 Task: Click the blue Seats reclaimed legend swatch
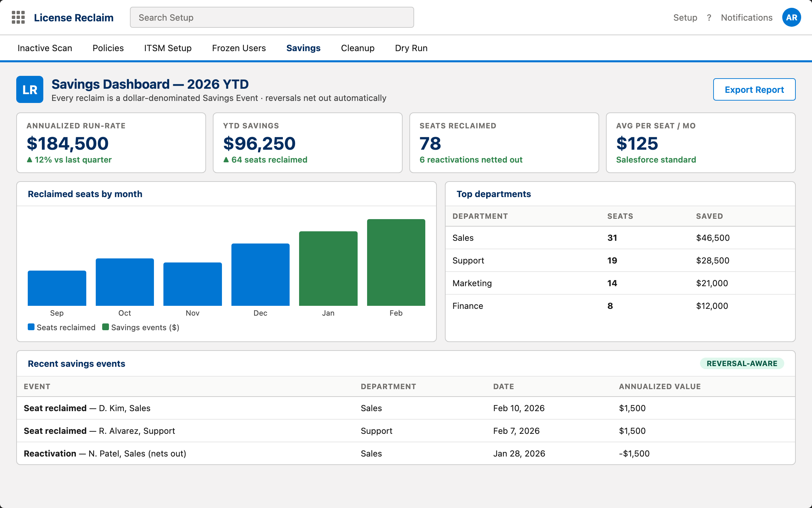(31, 327)
